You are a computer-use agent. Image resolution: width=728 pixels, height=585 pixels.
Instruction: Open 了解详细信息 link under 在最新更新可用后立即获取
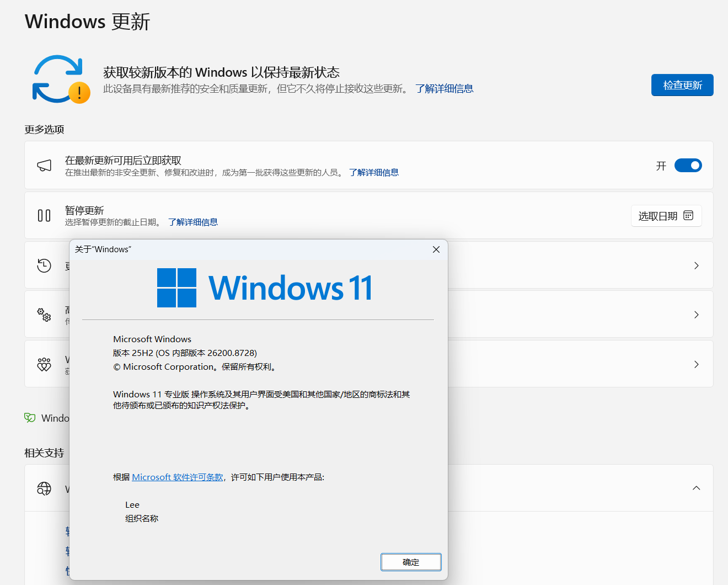click(x=374, y=172)
